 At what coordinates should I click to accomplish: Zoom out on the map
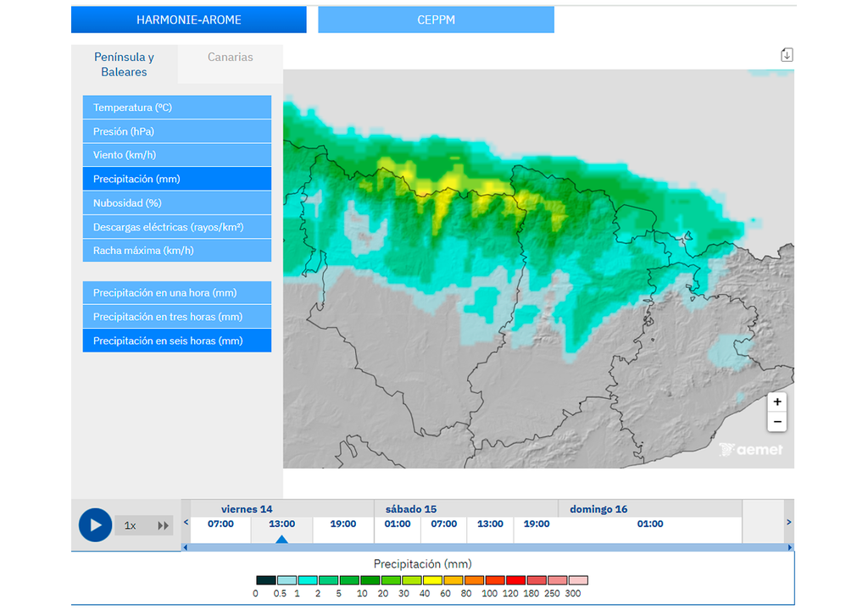click(776, 421)
